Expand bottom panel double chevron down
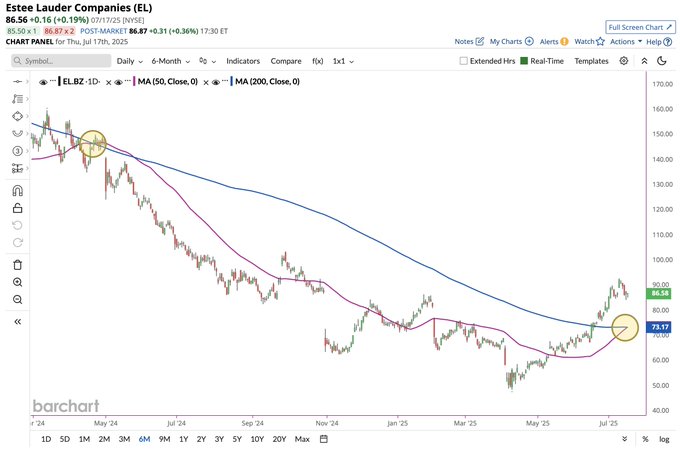This screenshot has height=451, width=680. pyautogui.click(x=624, y=439)
